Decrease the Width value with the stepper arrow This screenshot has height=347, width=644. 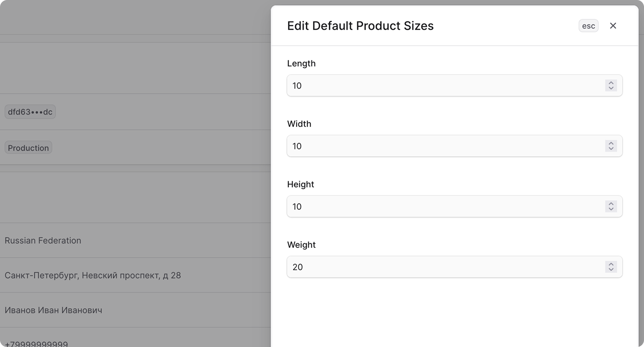(611, 149)
